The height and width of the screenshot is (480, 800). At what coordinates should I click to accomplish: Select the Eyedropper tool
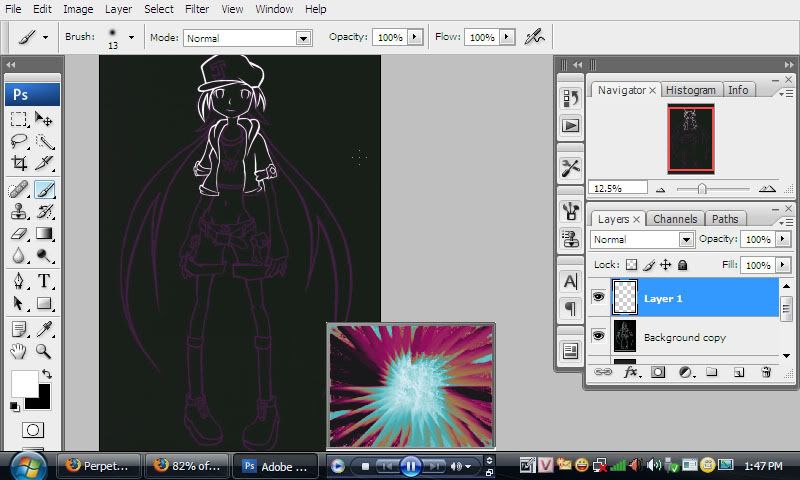(x=44, y=330)
